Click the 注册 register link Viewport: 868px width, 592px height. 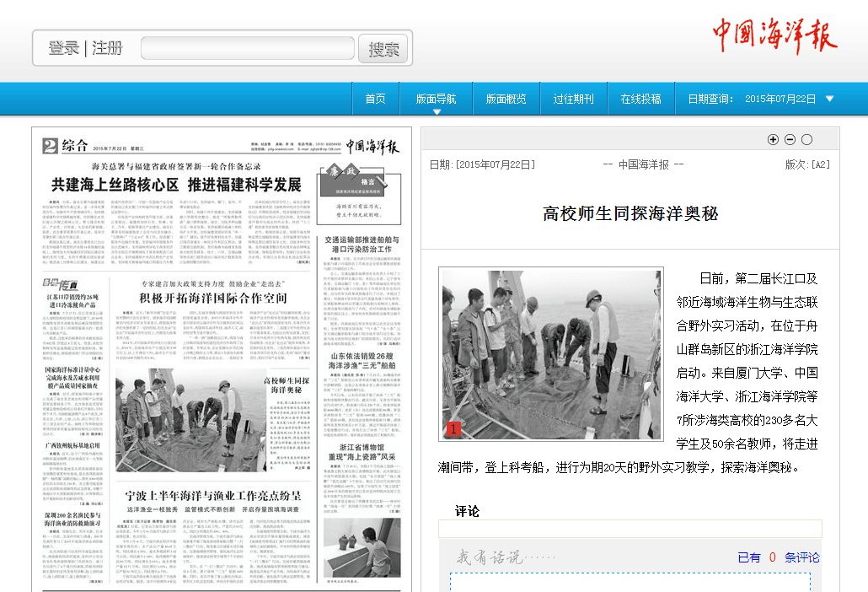point(107,48)
